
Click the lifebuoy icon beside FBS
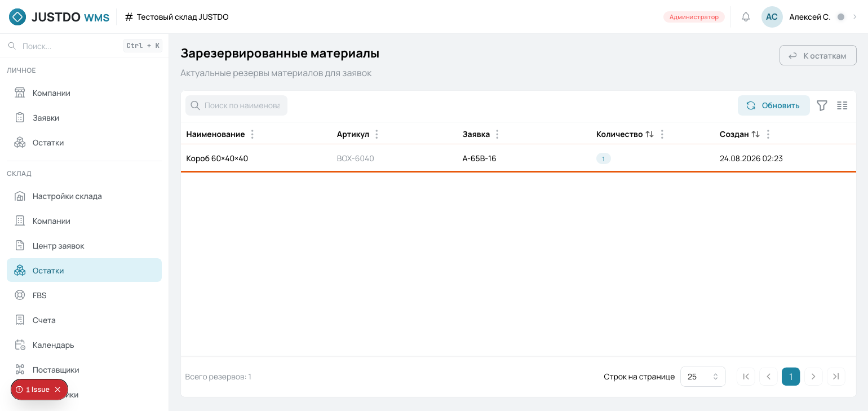[x=20, y=295]
